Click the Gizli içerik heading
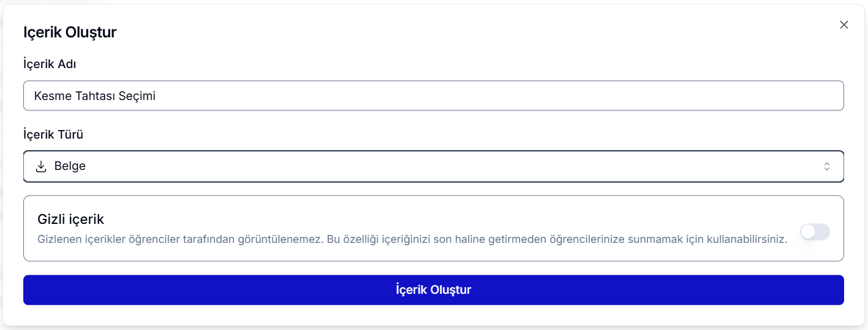Image resolution: width=868 pixels, height=330 pixels. 70,219
